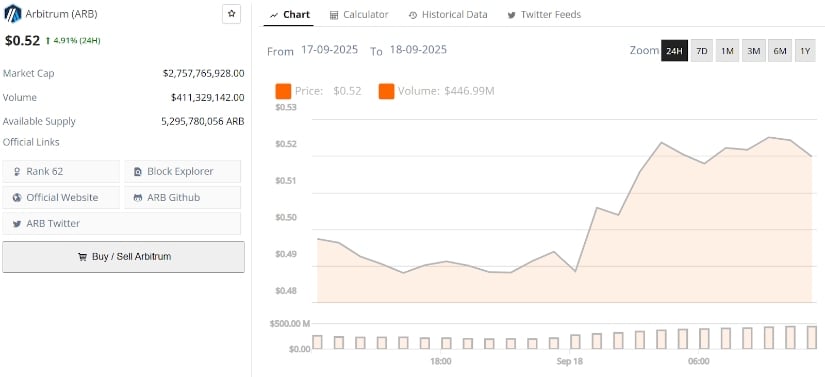
Task: Click the orange Price legend swatch
Action: pos(283,91)
